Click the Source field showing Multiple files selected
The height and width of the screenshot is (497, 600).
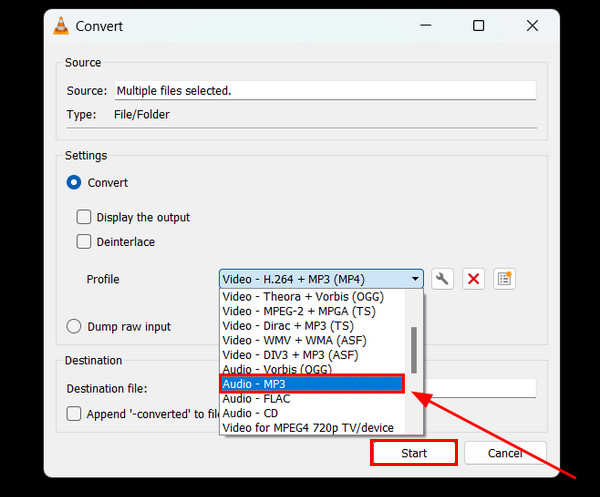325,91
